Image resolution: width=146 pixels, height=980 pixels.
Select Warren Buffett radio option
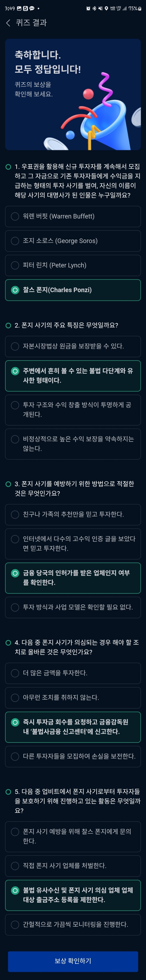coord(73,216)
